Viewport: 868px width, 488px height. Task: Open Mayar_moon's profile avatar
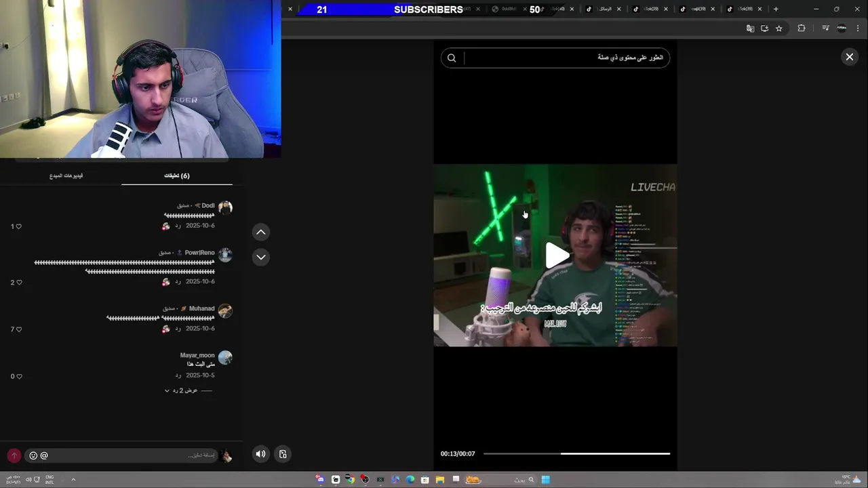click(x=225, y=357)
